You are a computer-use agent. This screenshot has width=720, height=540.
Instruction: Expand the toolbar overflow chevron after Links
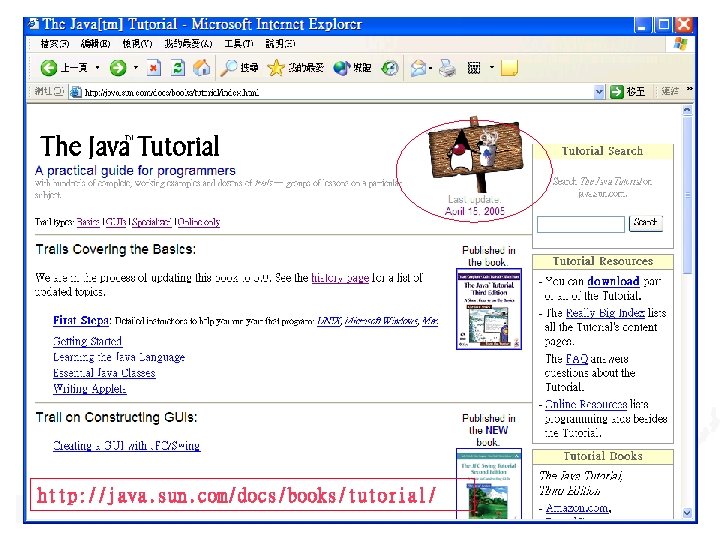pos(689,89)
